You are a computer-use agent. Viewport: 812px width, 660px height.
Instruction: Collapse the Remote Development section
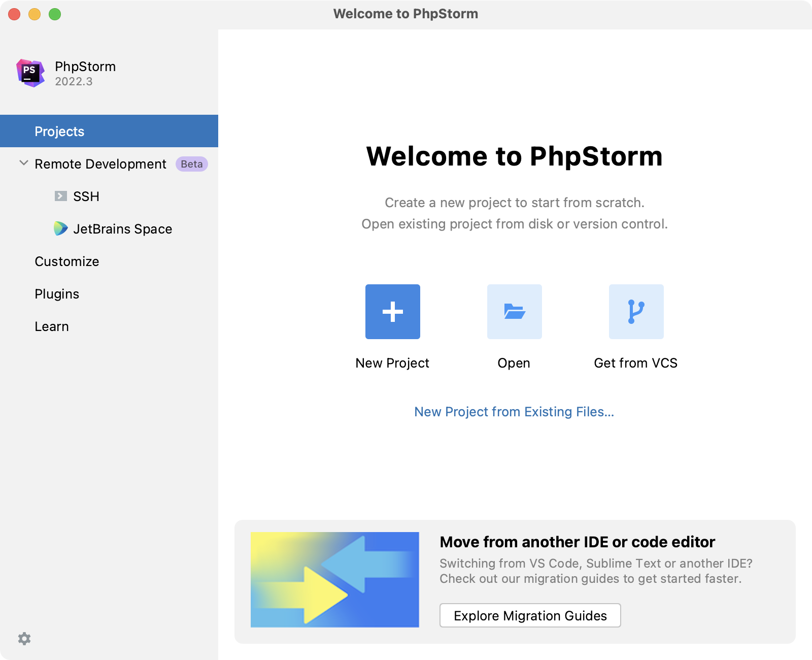click(23, 163)
